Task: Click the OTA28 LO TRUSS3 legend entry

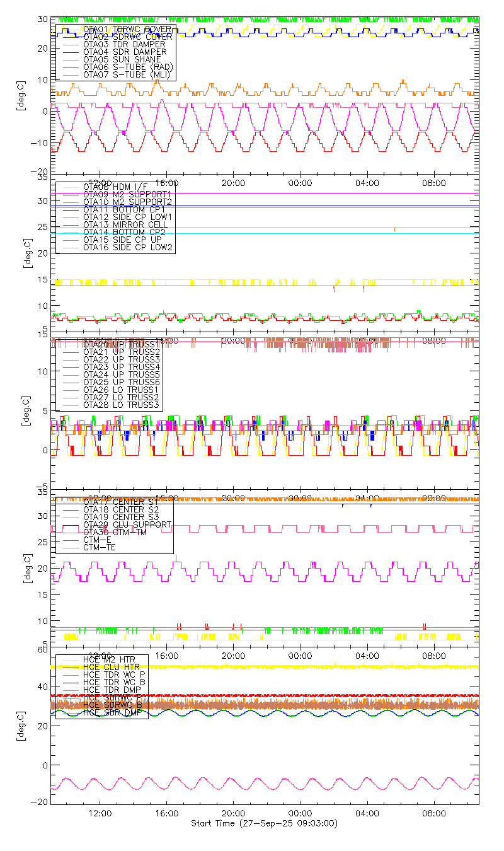Action: pyautogui.click(x=122, y=405)
